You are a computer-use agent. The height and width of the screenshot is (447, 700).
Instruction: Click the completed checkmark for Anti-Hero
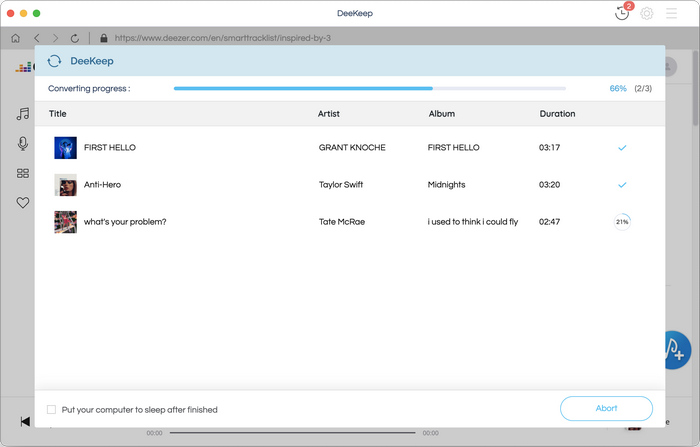622,184
